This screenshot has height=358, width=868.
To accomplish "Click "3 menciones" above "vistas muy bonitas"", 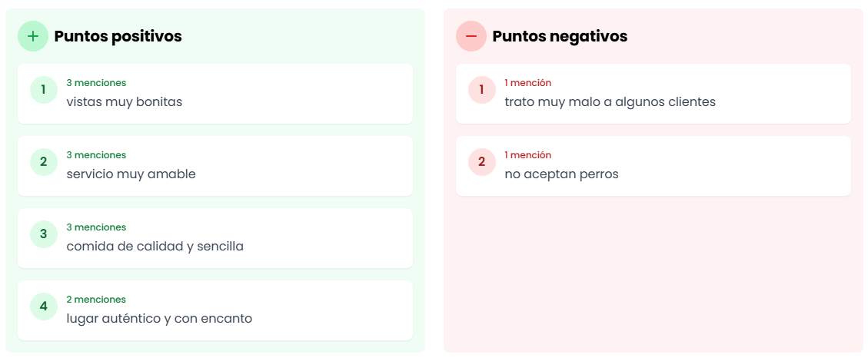I will click(x=96, y=83).
